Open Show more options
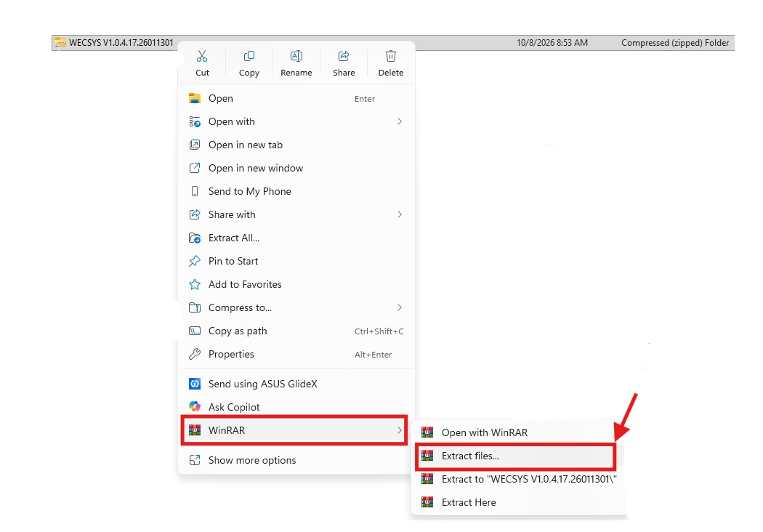 coord(295,460)
